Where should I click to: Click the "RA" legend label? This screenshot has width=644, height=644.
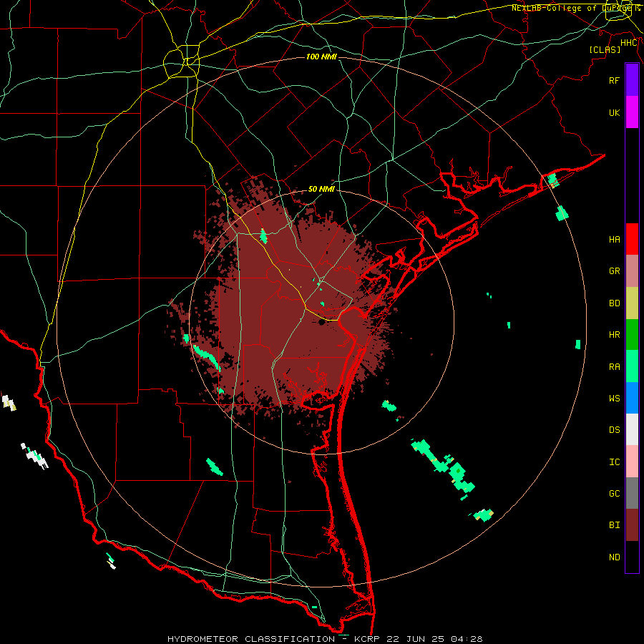click(x=614, y=366)
